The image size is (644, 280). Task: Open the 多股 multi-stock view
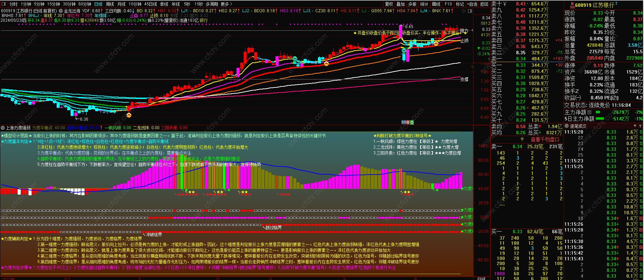pyautogui.click(x=412, y=4)
